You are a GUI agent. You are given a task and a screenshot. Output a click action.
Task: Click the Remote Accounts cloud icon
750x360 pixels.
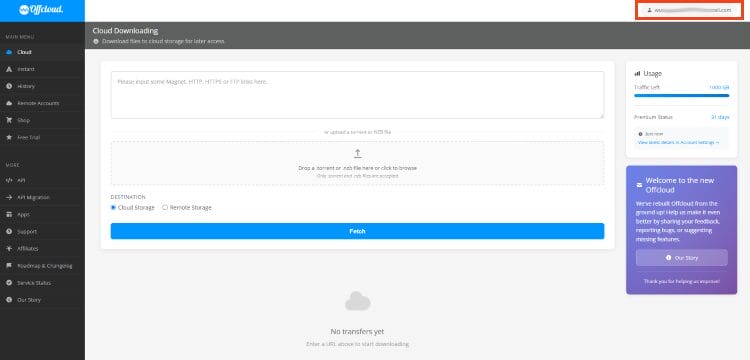point(9,103)
